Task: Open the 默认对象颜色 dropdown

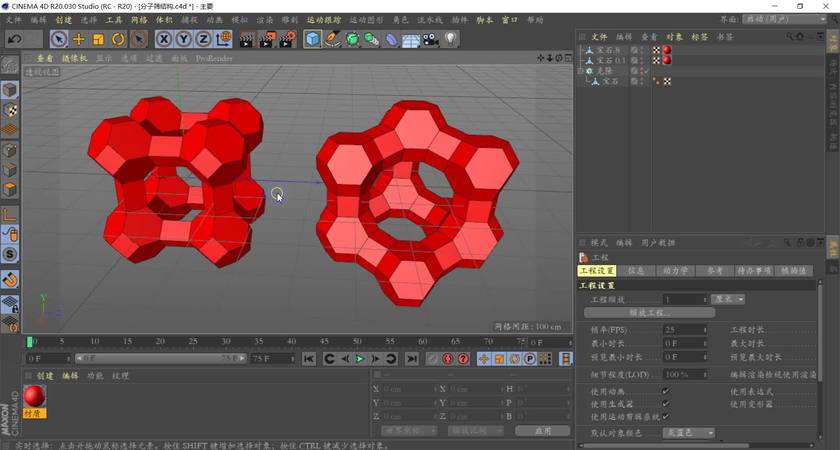Action: pyautogui.click(x=690, y=433)
